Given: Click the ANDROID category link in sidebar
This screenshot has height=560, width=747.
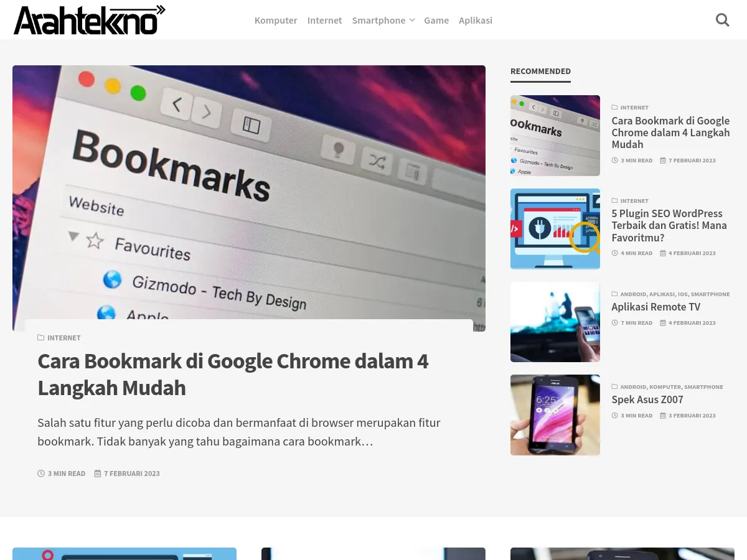Looking at the screenshot, I should (633, 294).
